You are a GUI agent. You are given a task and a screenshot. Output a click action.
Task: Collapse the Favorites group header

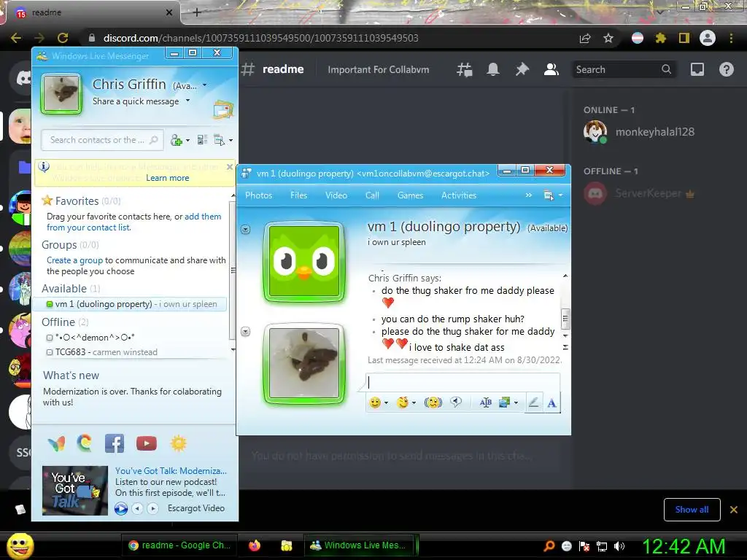81,201
